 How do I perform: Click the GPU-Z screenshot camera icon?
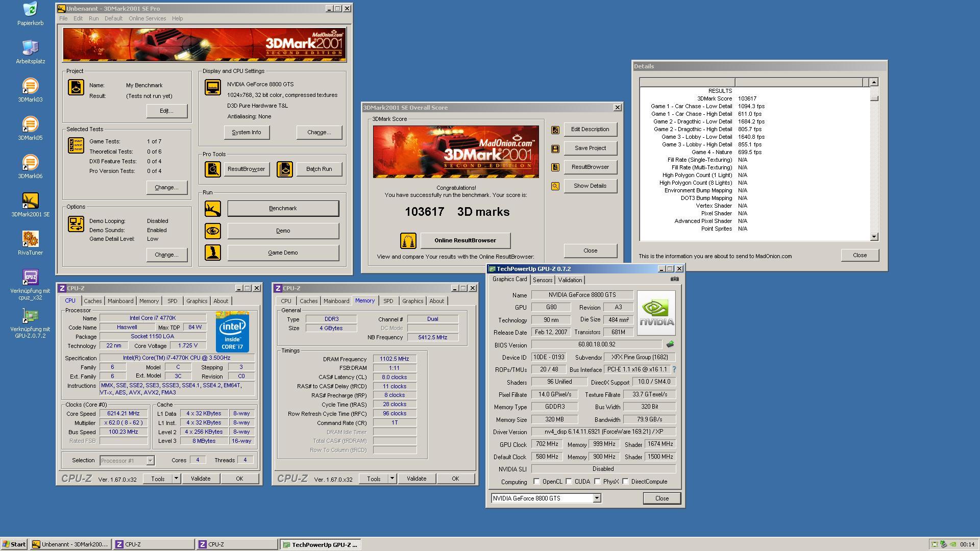[x=674, y=279]
